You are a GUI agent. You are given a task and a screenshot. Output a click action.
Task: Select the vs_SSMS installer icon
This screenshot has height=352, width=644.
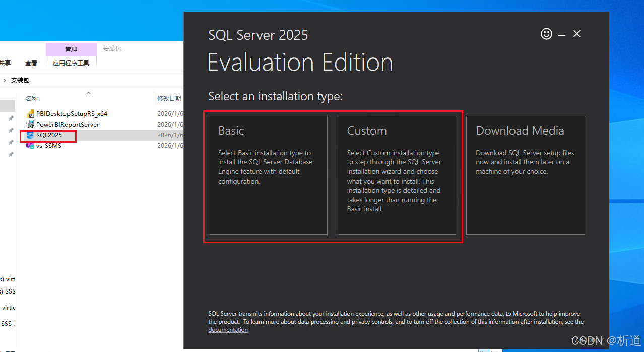30,146
